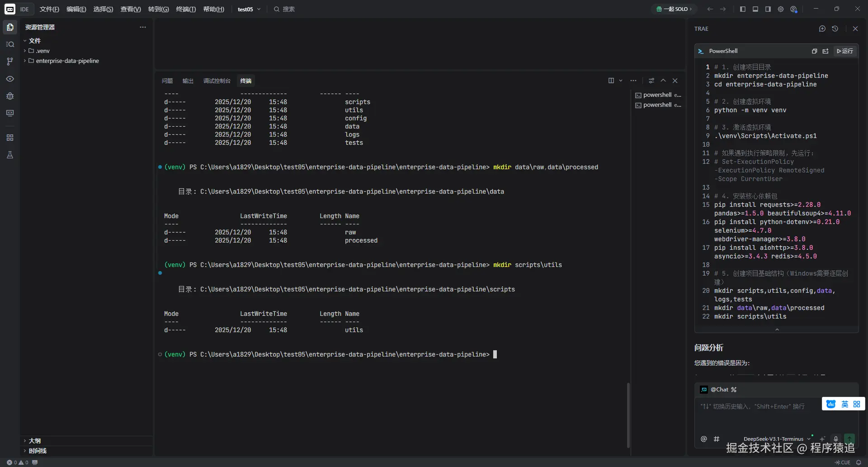Click the sparkle prompt-enhance icon
Screen dimensions: 868x467
click(823, 438)
